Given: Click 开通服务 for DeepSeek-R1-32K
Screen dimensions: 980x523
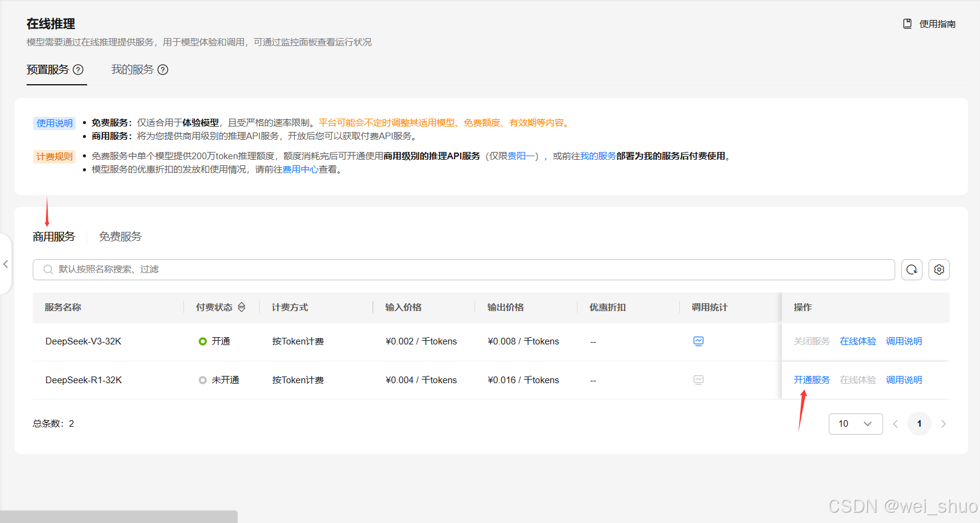Looking at the screenshot, I should point(812,380).
